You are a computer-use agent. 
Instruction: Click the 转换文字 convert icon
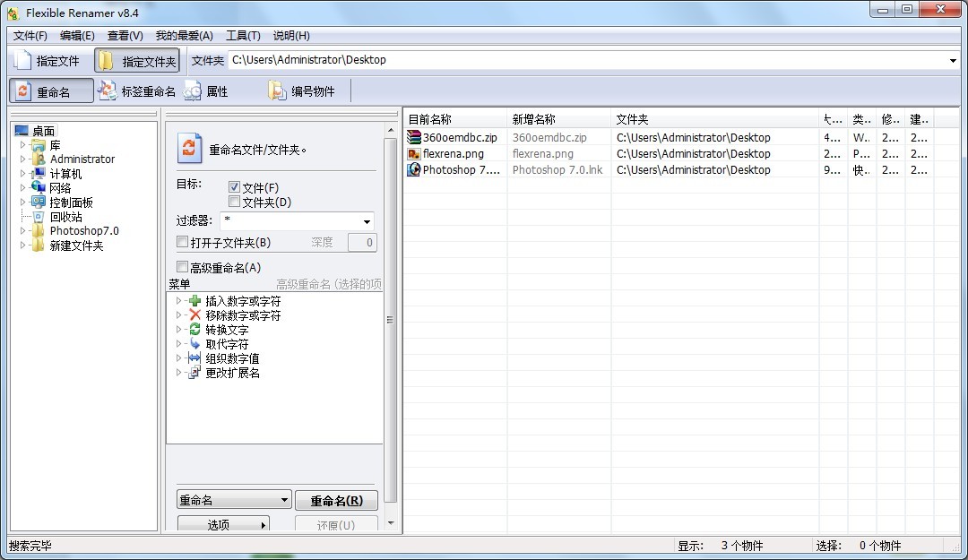click(x=194, y=330)
